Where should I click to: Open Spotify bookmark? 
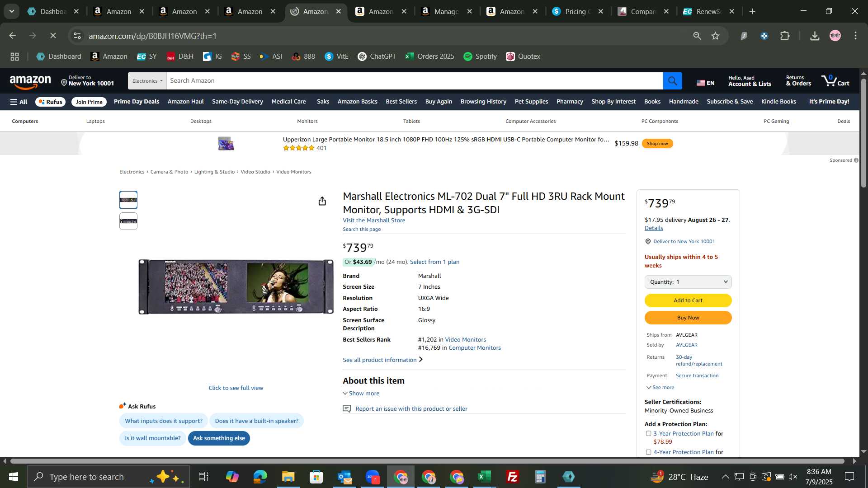480,56
